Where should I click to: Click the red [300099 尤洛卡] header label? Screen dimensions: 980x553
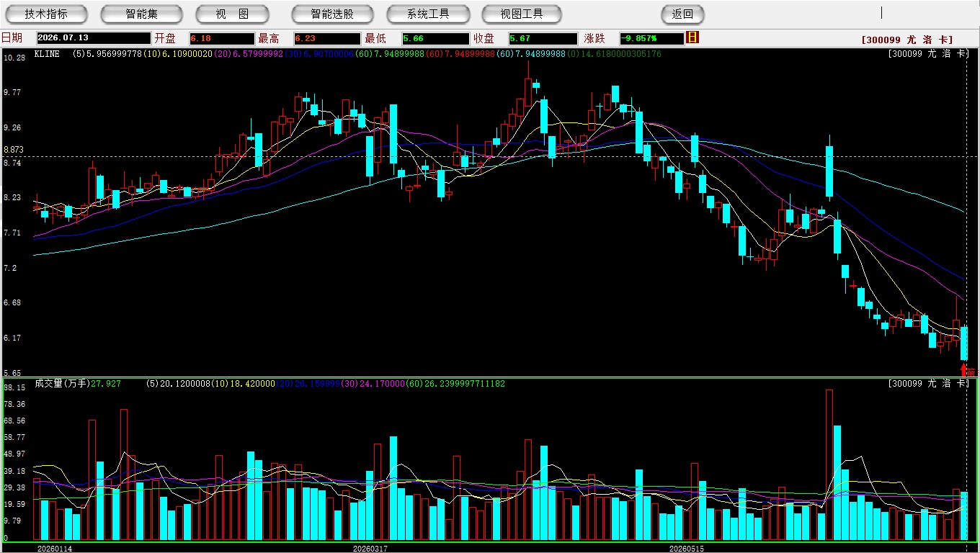907,40
